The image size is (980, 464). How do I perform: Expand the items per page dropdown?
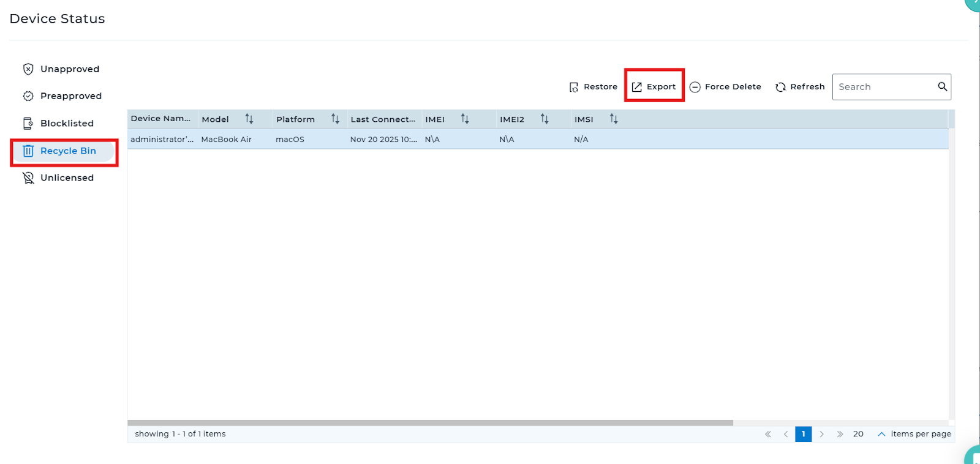881,434
